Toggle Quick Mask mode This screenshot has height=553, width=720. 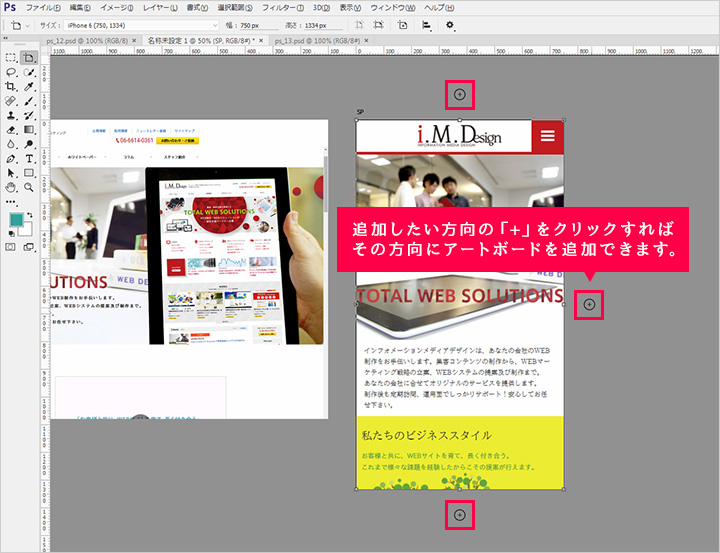point(10,247)
